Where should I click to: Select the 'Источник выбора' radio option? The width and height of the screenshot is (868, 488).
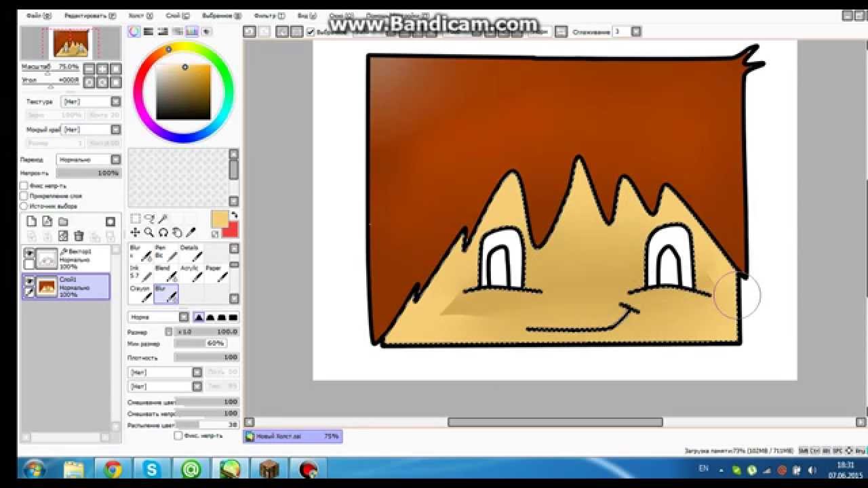coord(24,206)
